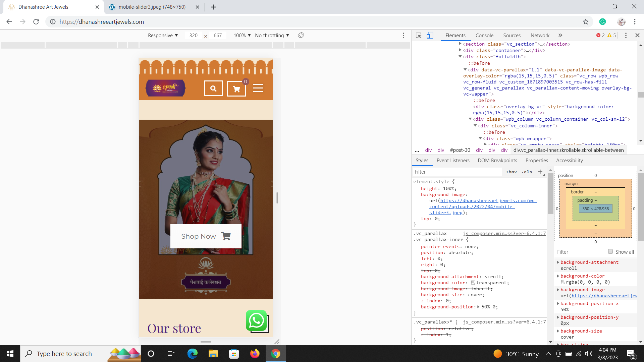Click the rotate viewport icon
Screen dimensions: 644x362
point(301,36)
